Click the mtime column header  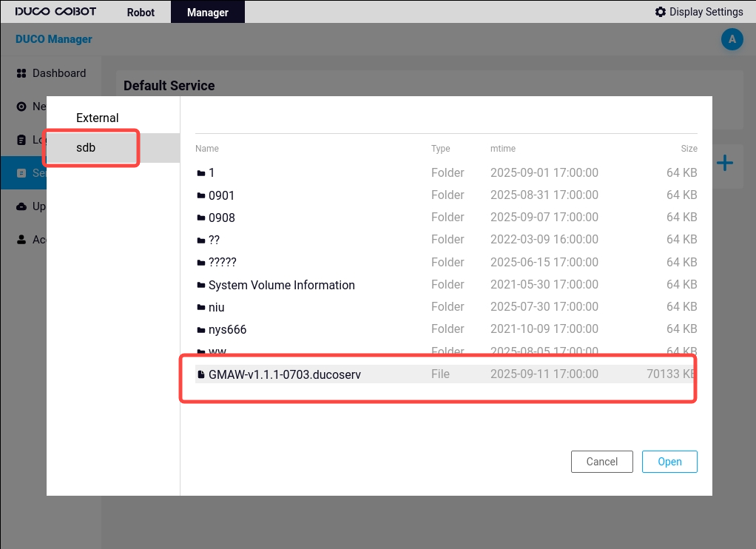(502, 149)
